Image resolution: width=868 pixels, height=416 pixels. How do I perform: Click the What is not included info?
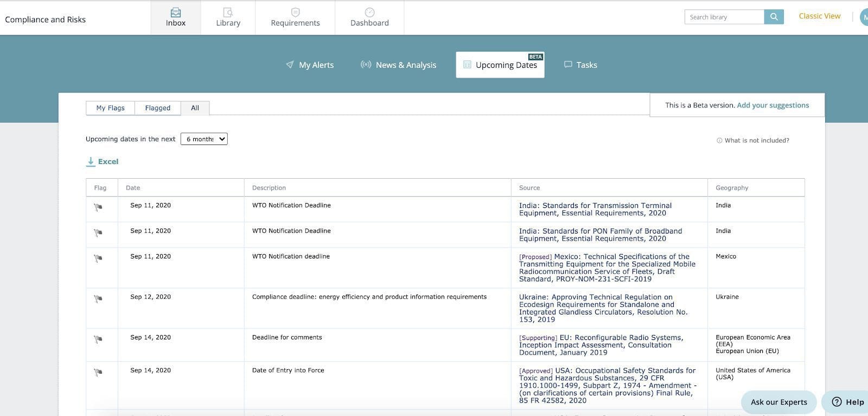753,141
